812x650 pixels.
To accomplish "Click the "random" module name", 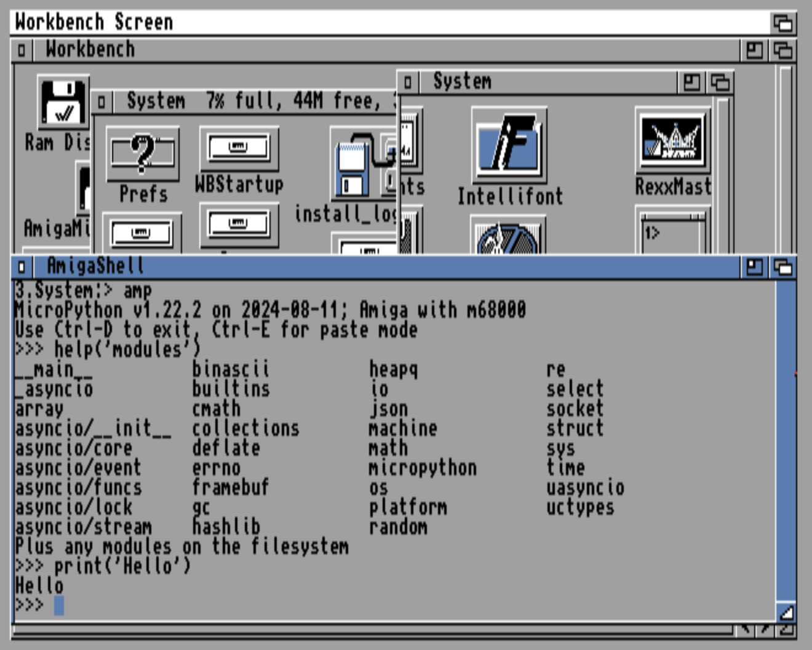I will (x=399, y=527).
